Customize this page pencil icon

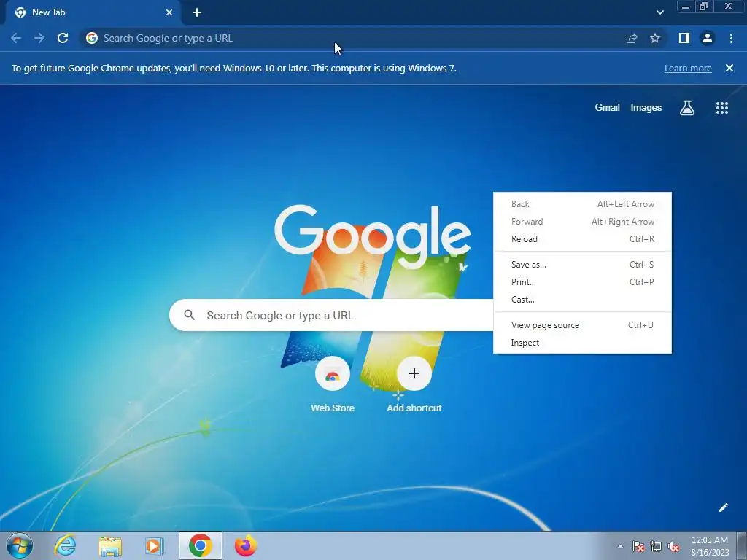pyautogui.click(x=723, y=507)
